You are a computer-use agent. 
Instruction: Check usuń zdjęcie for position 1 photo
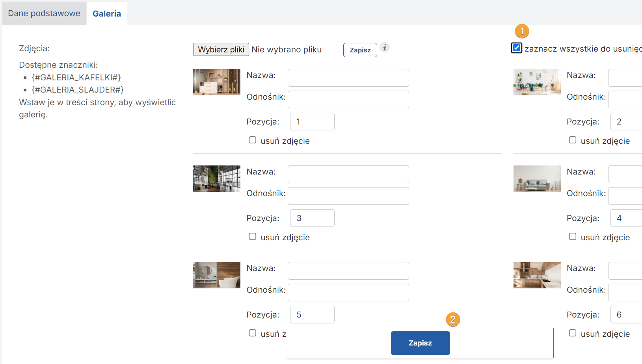tap(253, 140)
